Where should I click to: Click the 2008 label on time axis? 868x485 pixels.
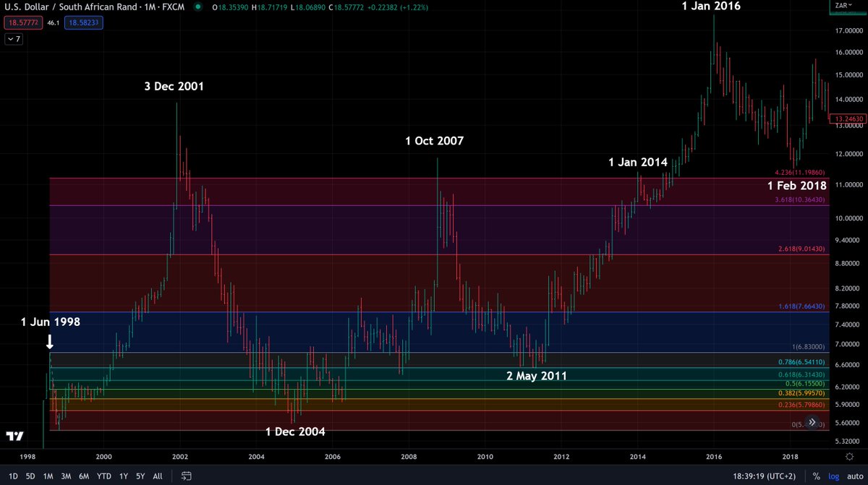pos(409,457)
